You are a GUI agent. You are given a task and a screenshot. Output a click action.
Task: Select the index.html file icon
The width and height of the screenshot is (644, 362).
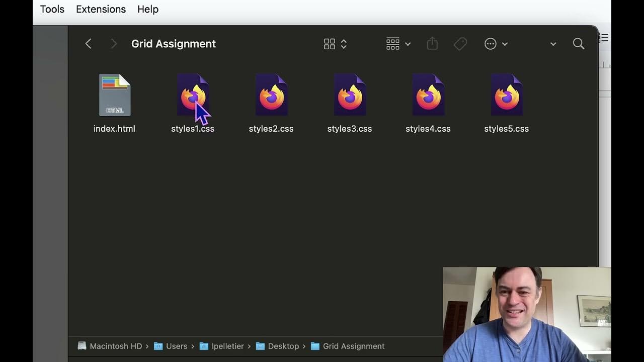(x=115, y=95)
